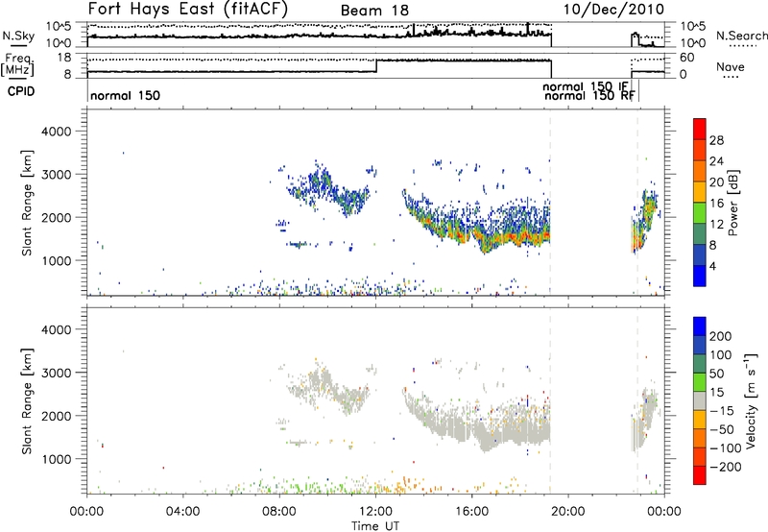The height and width of the screenshot is (532, 768).
Task: Click the '3000' tick on power panel axis
Action: coord(57,175)
